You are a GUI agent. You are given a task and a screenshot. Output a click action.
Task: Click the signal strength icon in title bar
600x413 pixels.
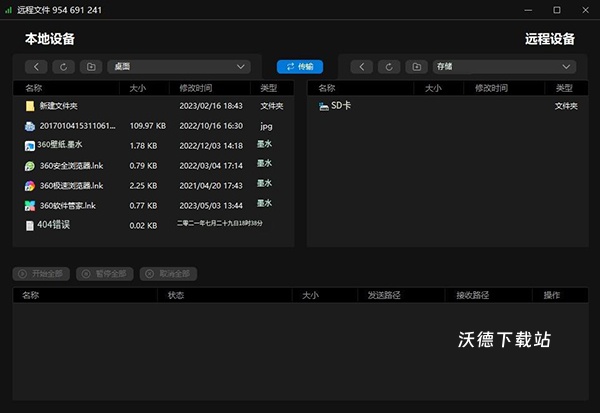pos(8,10)
